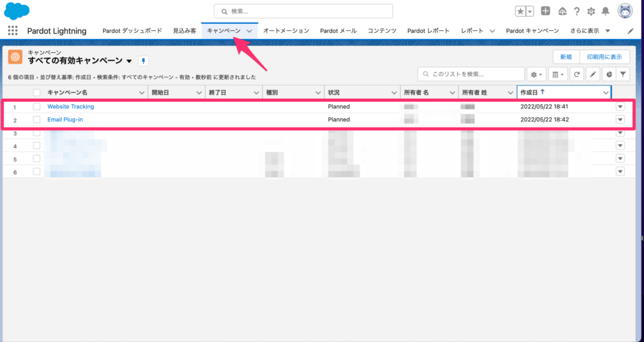Expand the レポート tab chevron
The height and width of the screenshot is (342, 644).
click(x=492, y=31)
